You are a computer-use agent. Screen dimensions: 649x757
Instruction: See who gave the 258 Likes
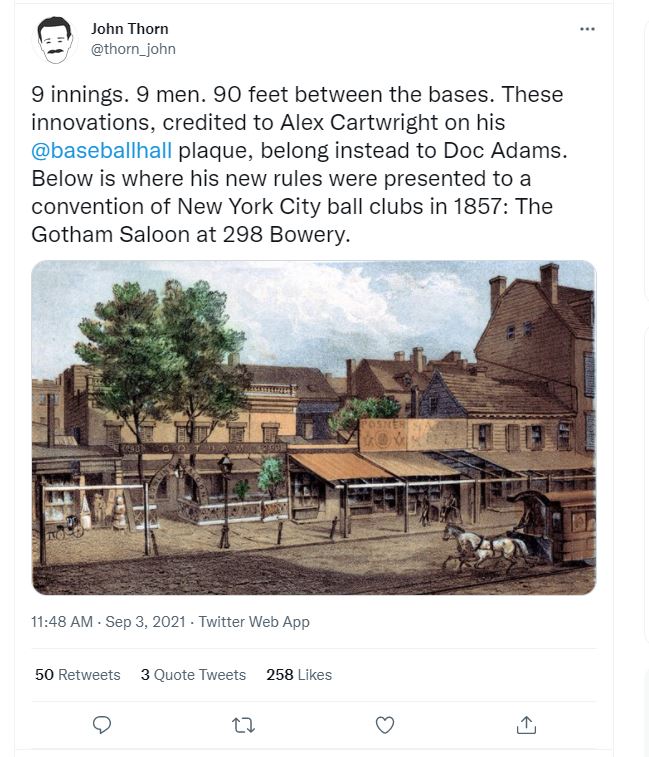click(x=299, y=675)
